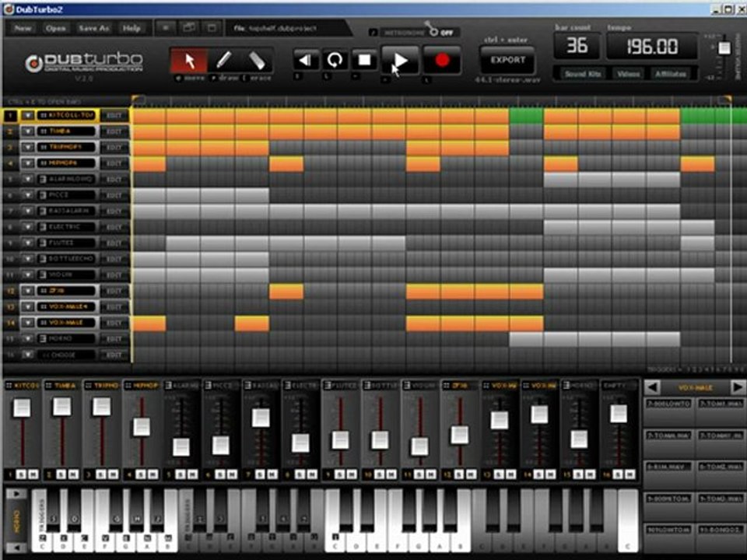Image resolution: width=747 pixels, height=560 pixels.
Task: Select the FLUTES track name
Action: coord(66,243)
